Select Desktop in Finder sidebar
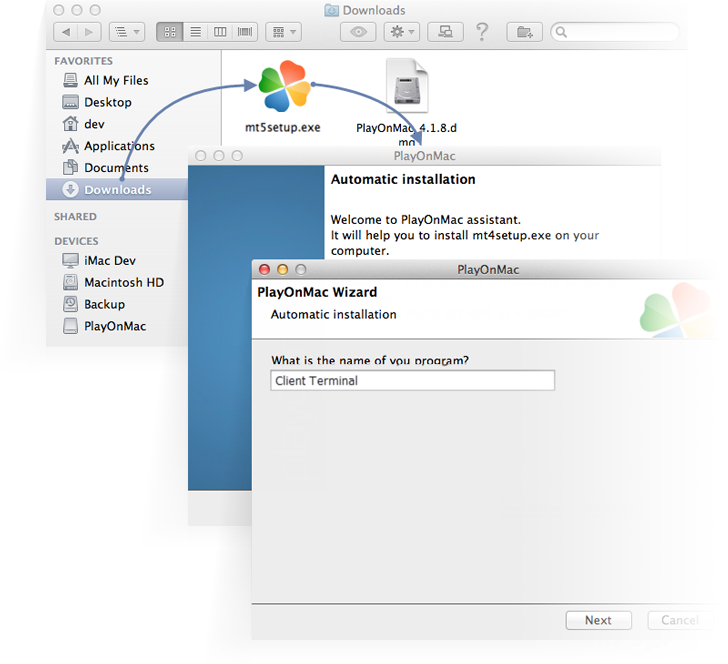728x664 pixels. 108,102
